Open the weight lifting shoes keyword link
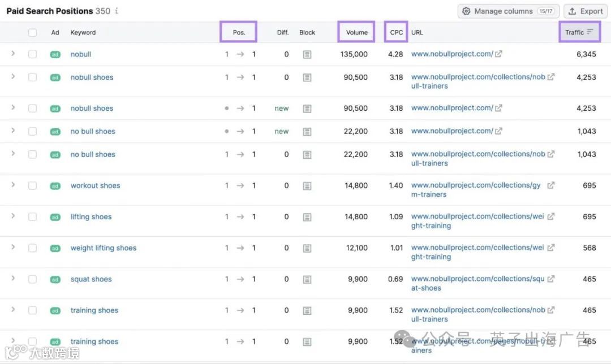Viewport: 611px width, 364px height. point(104,248)
